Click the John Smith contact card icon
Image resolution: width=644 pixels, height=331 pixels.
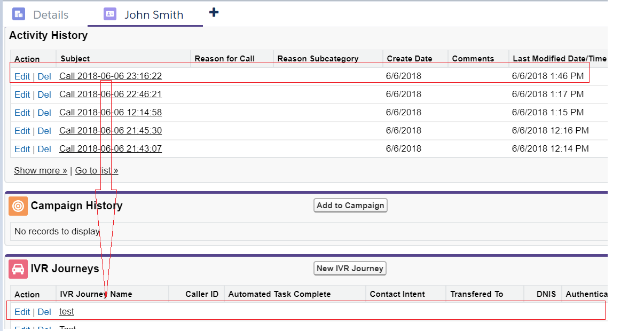click(x=110, y=14)
